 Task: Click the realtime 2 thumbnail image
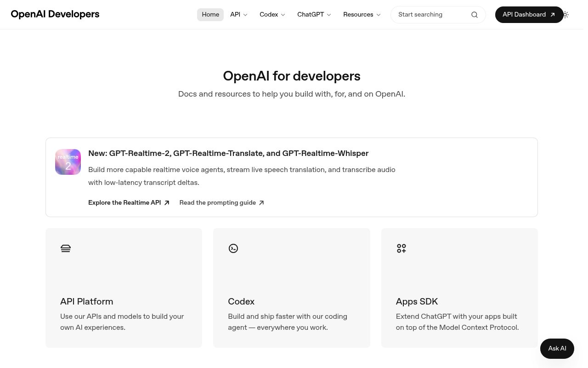point(68,162)
